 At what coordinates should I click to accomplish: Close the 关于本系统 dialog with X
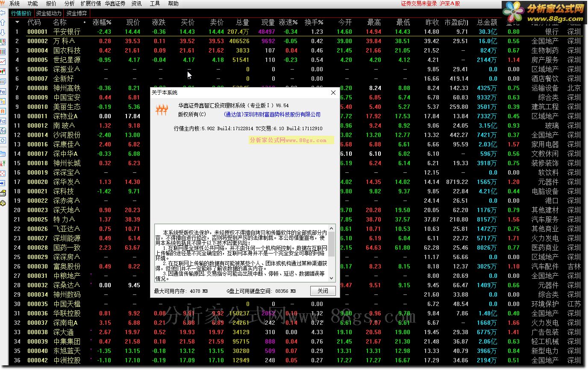coord(333,93)
